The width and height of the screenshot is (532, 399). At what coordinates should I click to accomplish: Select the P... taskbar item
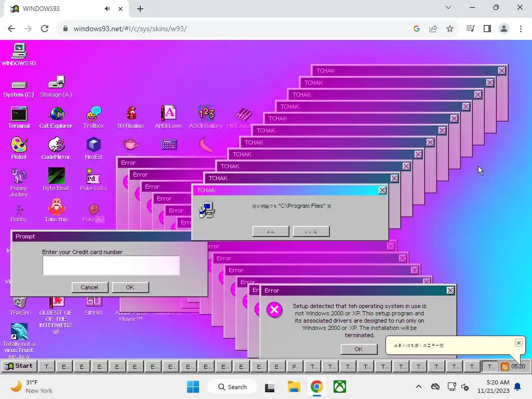[x=296, y=366]
